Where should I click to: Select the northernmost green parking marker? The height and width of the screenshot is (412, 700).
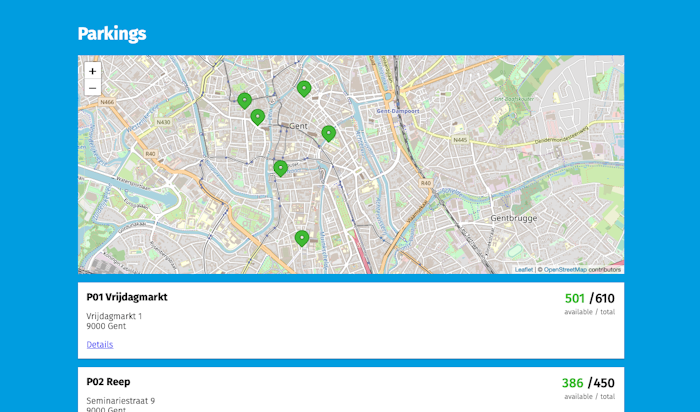coord(304,89)
